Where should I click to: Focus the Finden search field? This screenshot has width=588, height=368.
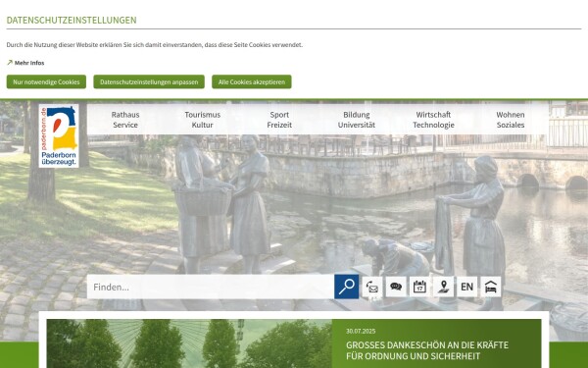click(211, 287)
